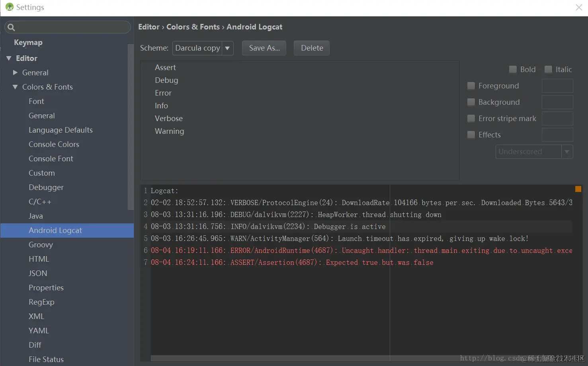588x366 pixels.
Task: Enable the Italic checkbox
Action: 548,69
